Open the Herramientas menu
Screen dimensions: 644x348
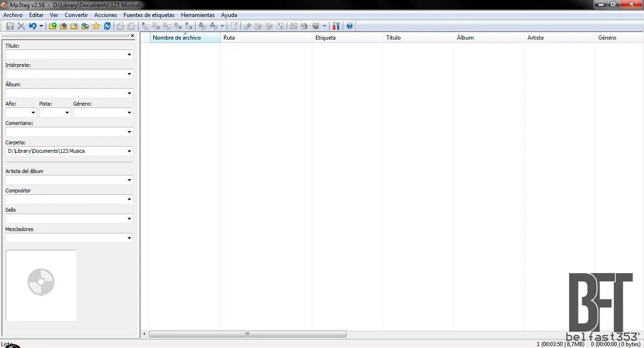[198, 15]
